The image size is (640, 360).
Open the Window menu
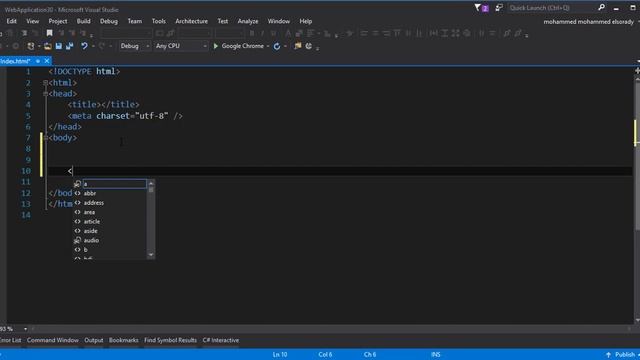[x=279, y=21]
